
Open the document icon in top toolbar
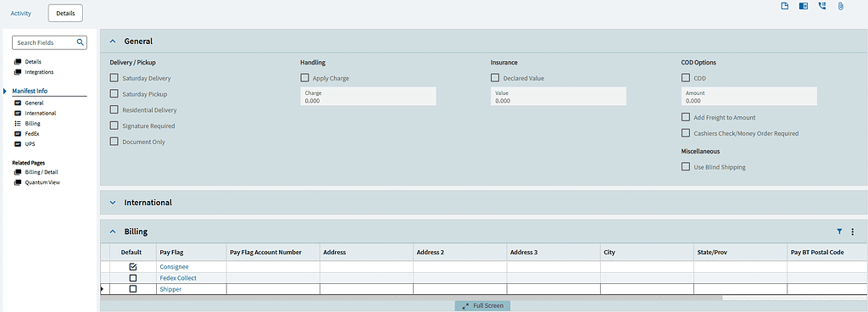point(784,6)
